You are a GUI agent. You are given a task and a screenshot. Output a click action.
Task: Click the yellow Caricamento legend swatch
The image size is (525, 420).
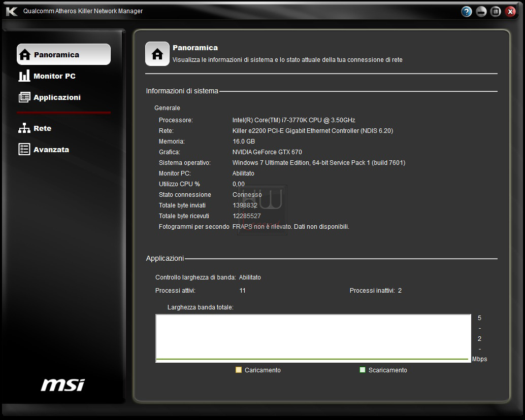point(239,370)
